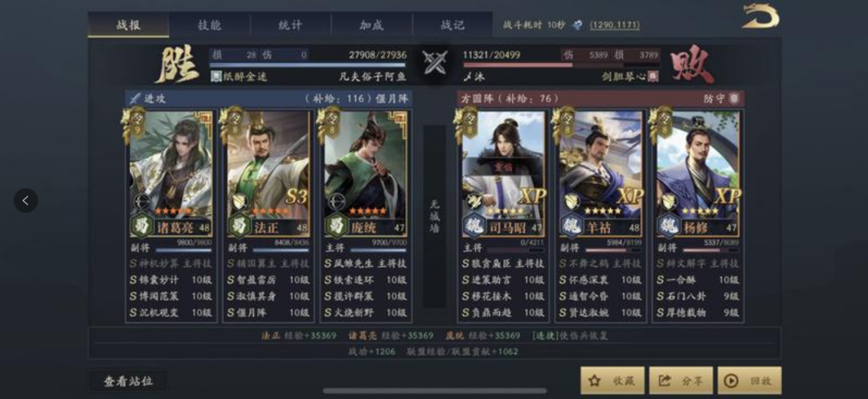Click the shield troop icon on 法正's card
The width and height of the screenshot is (868, 399).
[239, 202]
